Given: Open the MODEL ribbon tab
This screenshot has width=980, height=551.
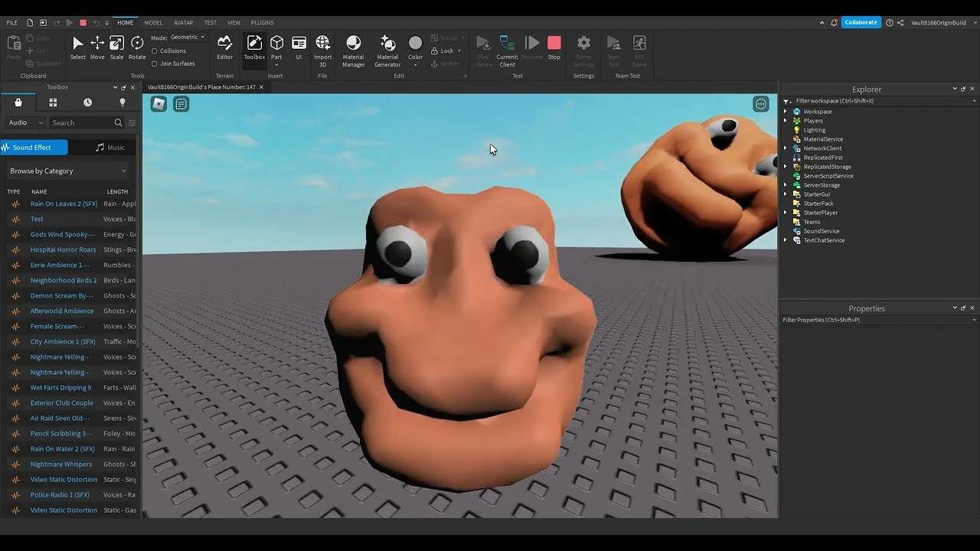Looking at the screenshot, I should coord(153,23).
